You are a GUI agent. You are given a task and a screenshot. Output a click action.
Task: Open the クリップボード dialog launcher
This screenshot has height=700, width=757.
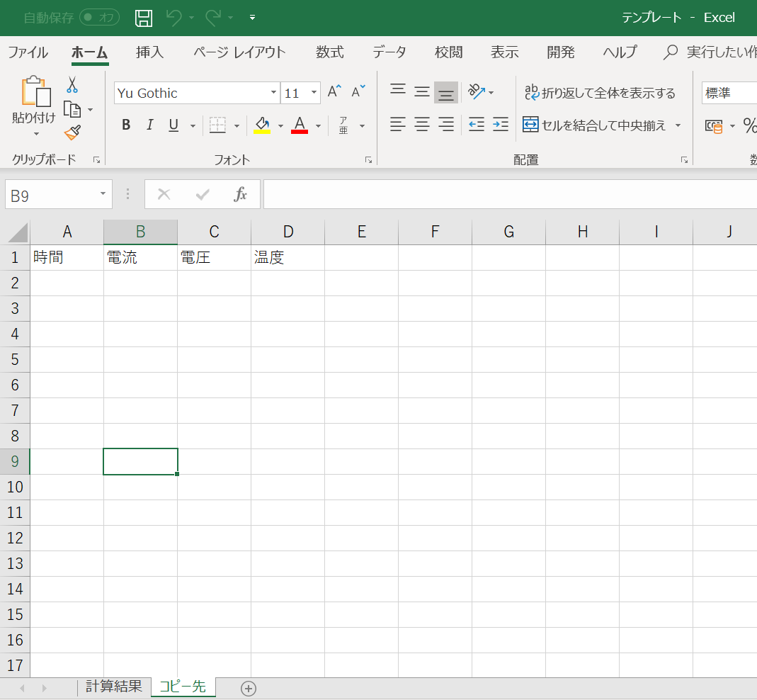[96, 160]
